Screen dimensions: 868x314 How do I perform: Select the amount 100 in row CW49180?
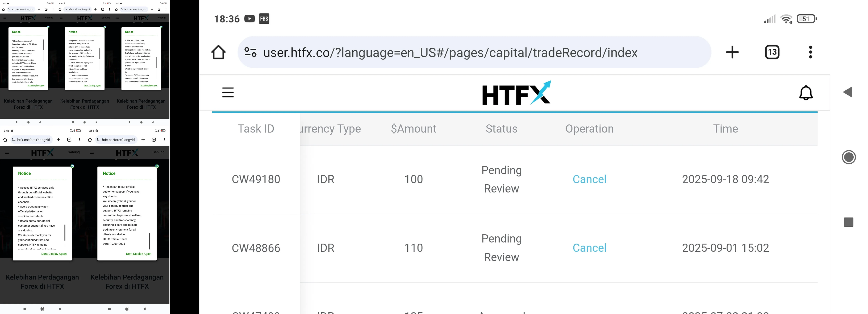[414, 179]
